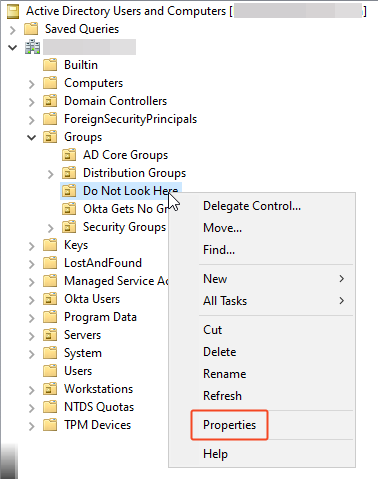Screen dimensions: 378x479
Task: Choose Move... in the context menu
Action: [x=262, y=228]
